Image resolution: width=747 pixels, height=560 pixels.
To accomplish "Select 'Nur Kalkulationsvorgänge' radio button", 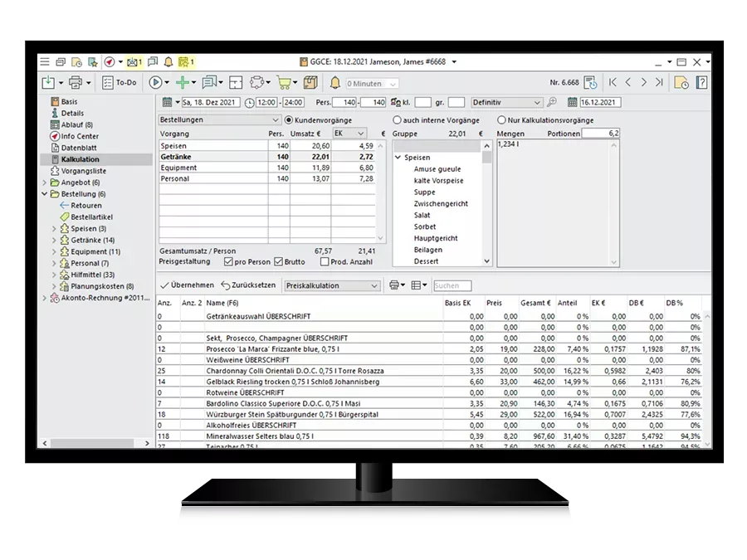I will (501, 120).
